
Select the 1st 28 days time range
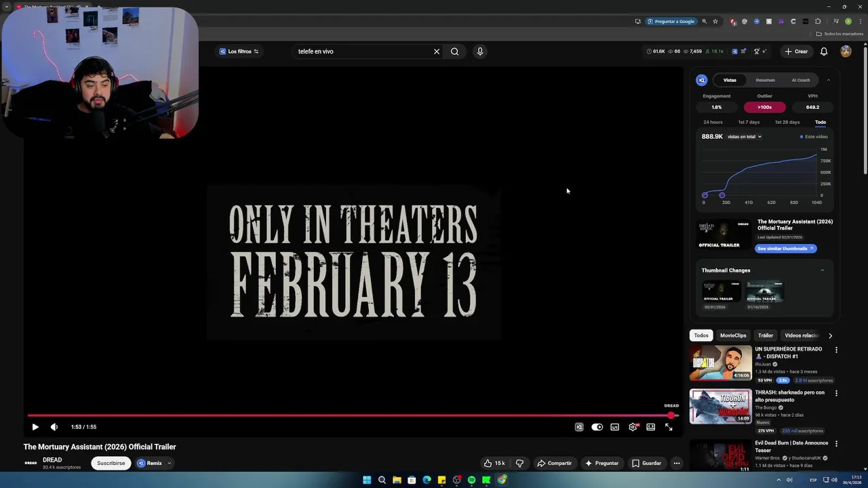[787, 122]
